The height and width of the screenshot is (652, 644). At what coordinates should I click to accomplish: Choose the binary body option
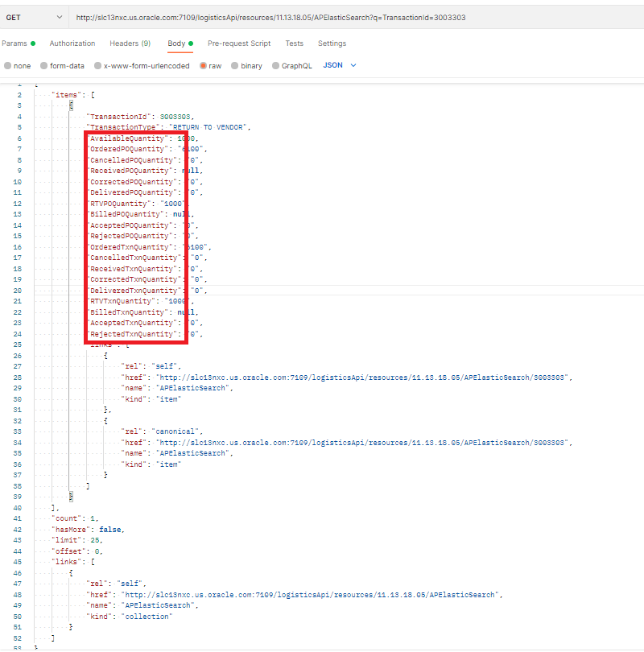234,66
